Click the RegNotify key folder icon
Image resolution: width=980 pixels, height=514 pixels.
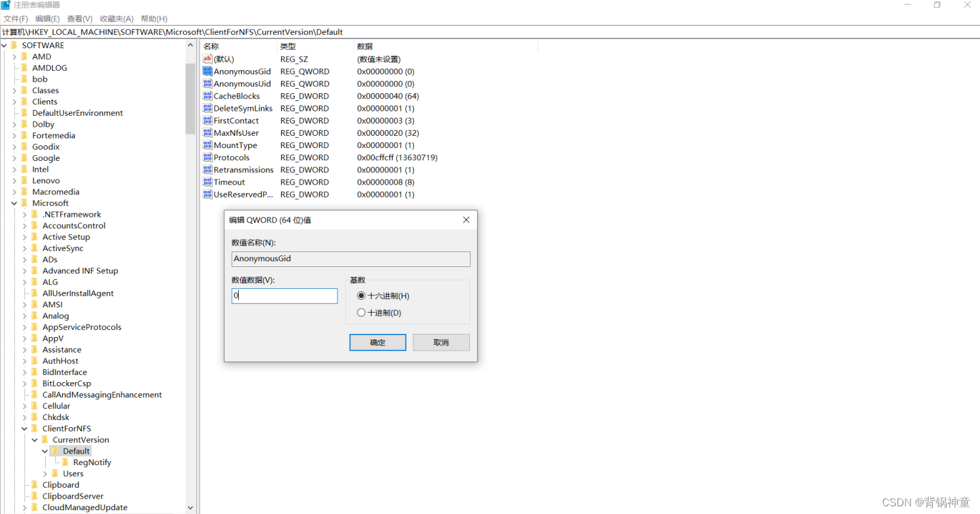pyautogui.click(x=67, y=462)
